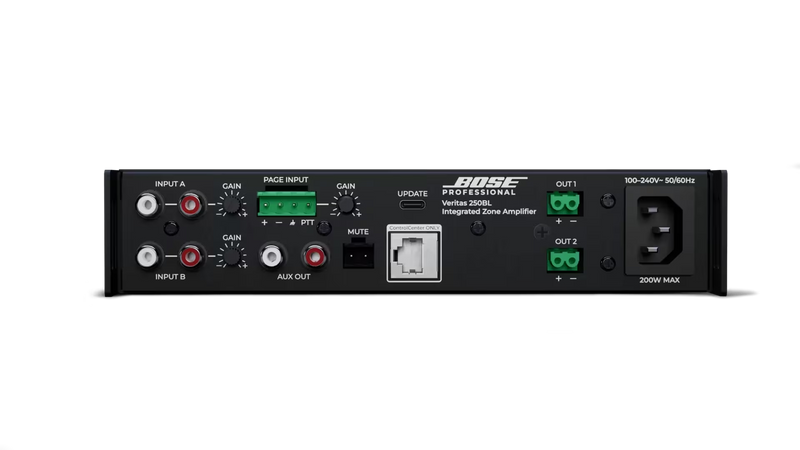
Task: Click the GAIN label above the PAGE INPUT knob
Action: click(346, 186)
